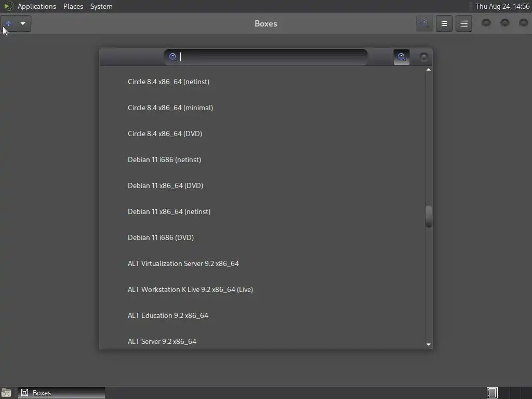Pick ALT Education 9.2 x86_64
The height and width of the screenshot is (399, 532).
262,315
